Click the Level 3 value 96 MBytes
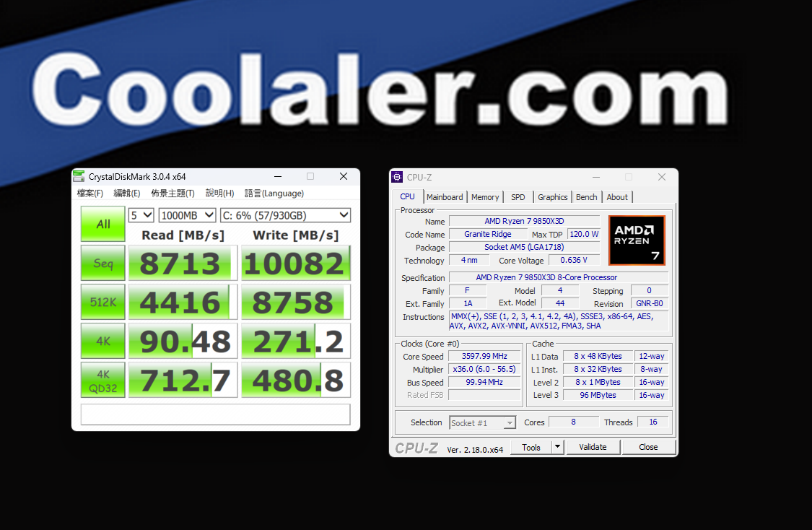812x530 pixels. tap(598, 395)
